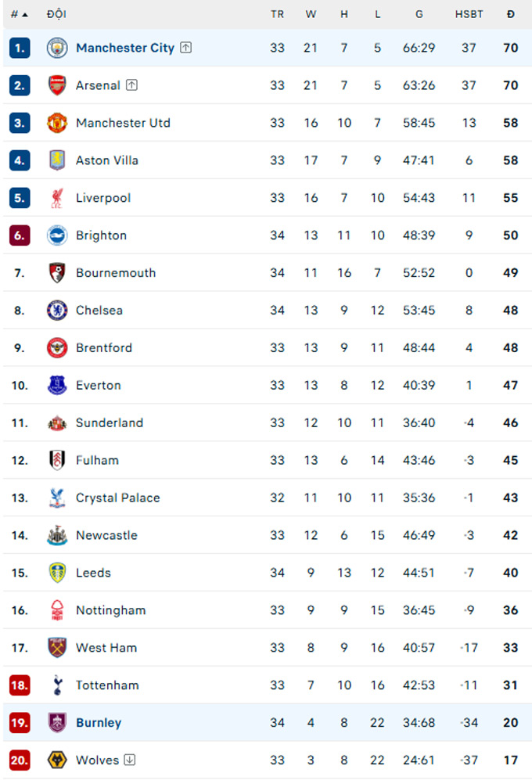The width and height of the screenshot is (532, 780).
Task: Click the up arrow icon beside Arsenal
Action: click(131, 85)
